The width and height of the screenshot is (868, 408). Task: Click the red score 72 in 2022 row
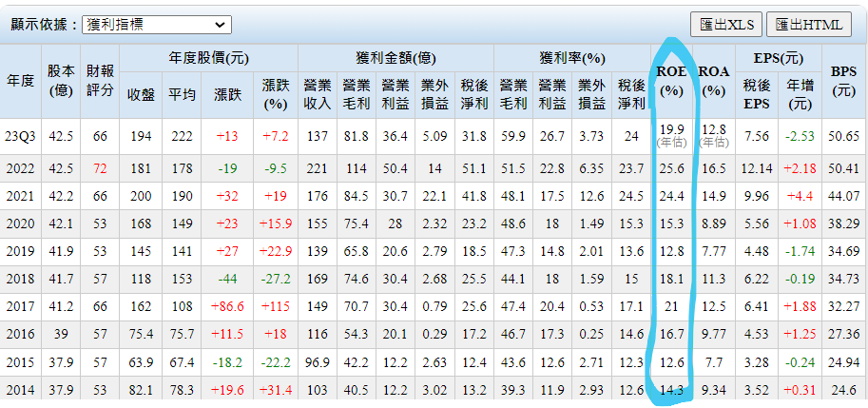point(100,168)
